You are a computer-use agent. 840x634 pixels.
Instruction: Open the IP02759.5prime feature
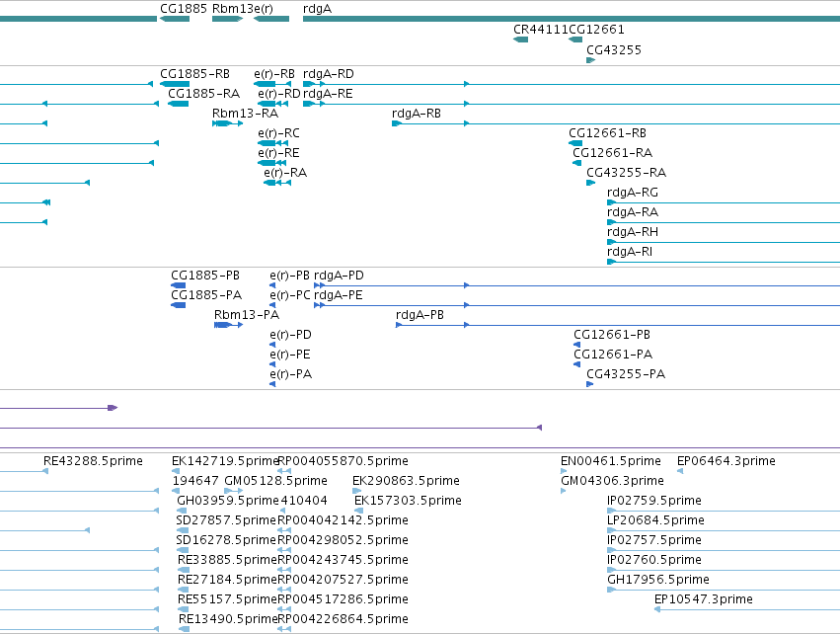[654, 501]
